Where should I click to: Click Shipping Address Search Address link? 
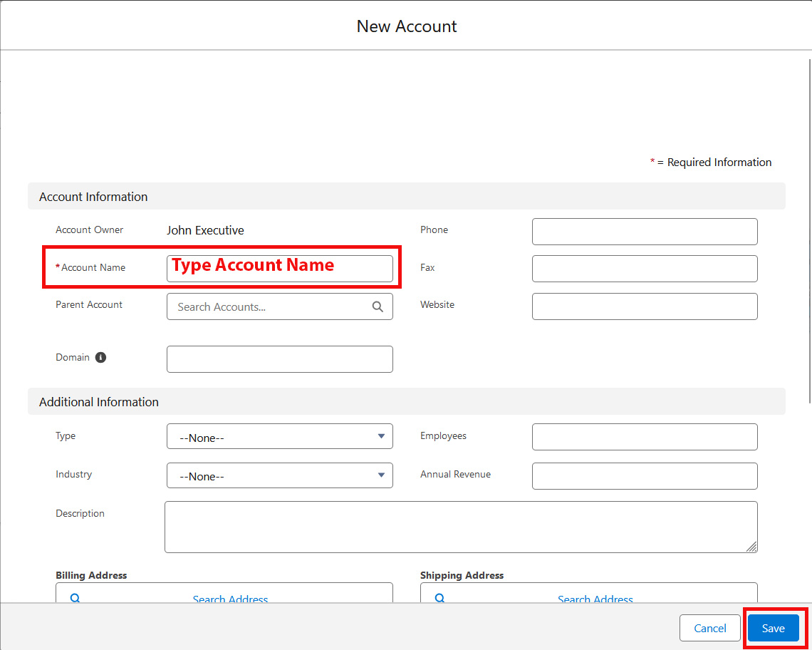595,599
